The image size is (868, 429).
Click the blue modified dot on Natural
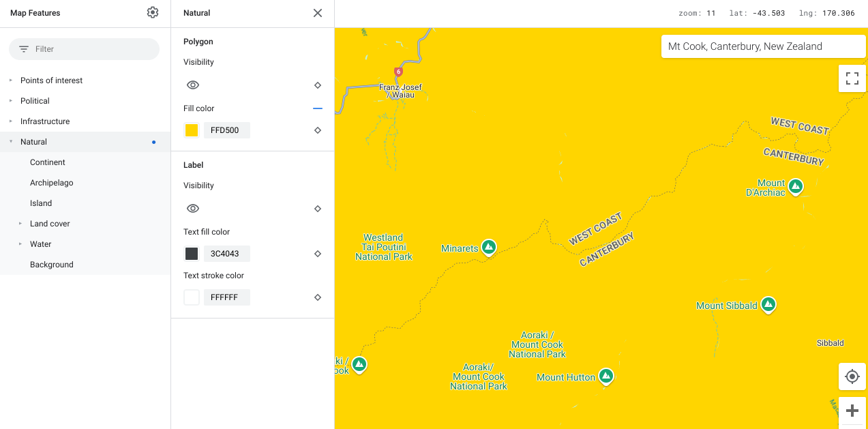click(x=154, y=142)
